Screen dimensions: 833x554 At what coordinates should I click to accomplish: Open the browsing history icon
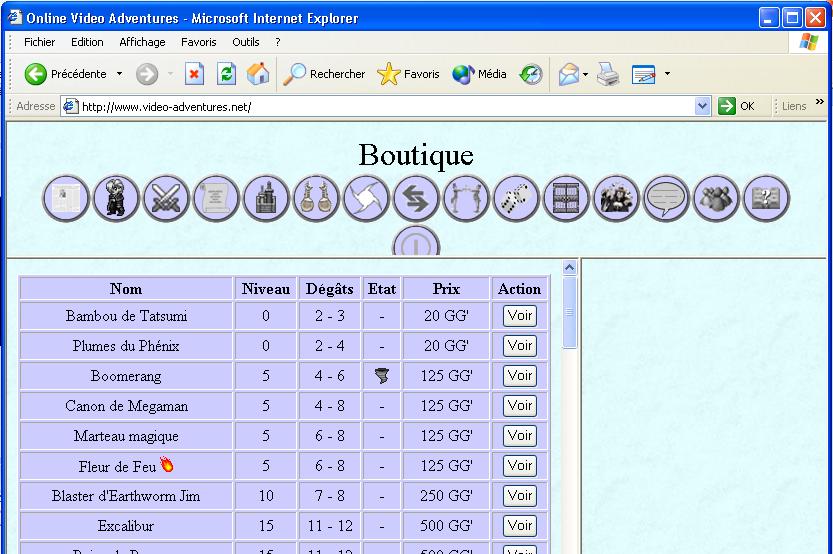(531, 74)
